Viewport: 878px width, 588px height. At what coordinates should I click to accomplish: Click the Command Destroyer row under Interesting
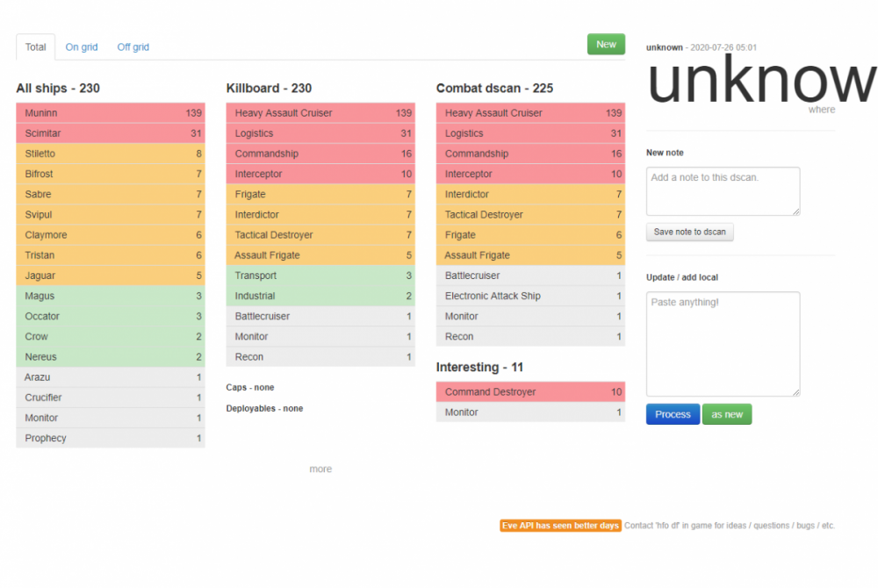tap(530, 392)
